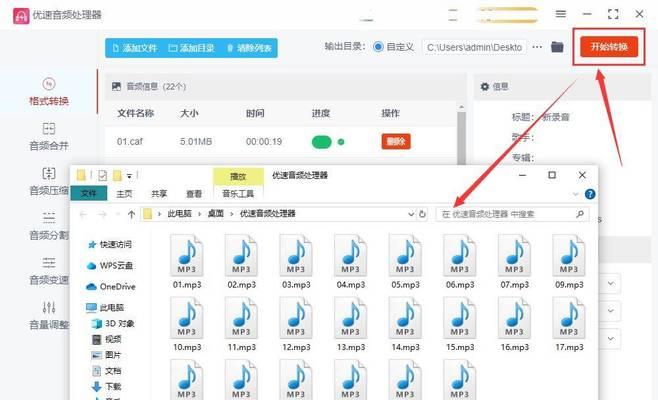Select 音量调整 in the left sidebar
This screenshot has width=658, height=400.
(49, 316)
